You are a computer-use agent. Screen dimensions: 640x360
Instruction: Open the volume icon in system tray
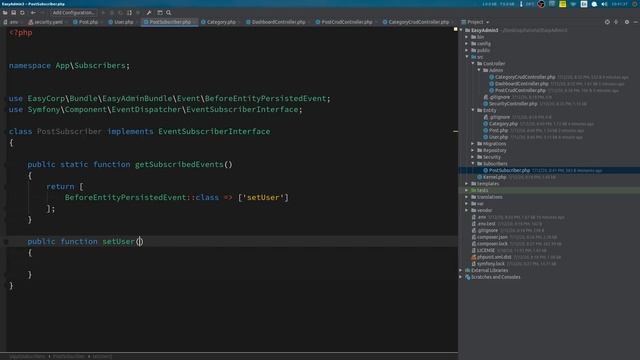[604, 4]
